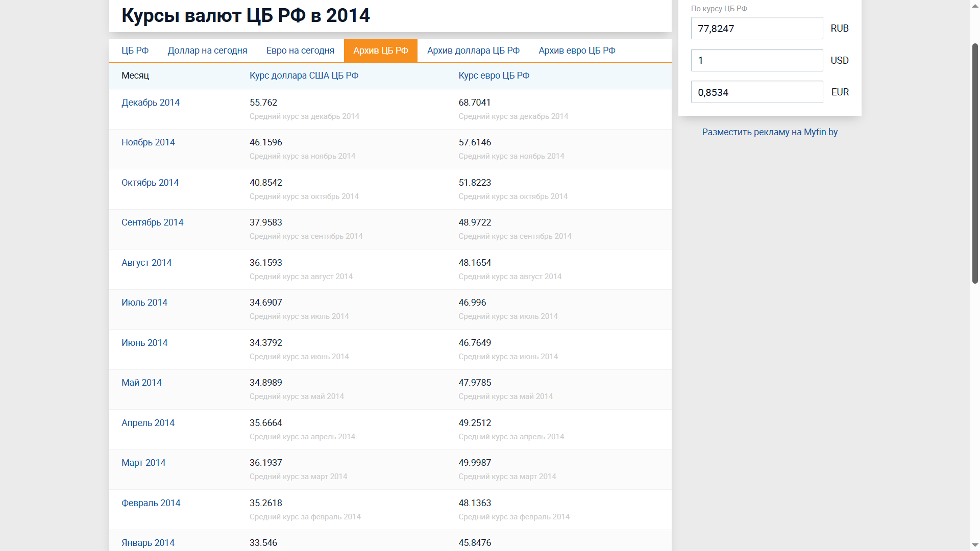Click Курс евро ЦБ РФ header link
The image size is (980, 551).
(x=494, y=76)
